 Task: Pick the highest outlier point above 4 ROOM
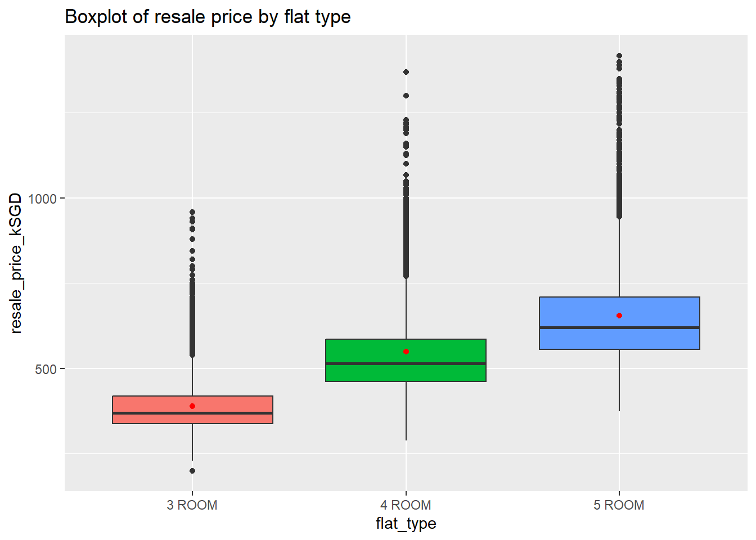tap(406, 72)
